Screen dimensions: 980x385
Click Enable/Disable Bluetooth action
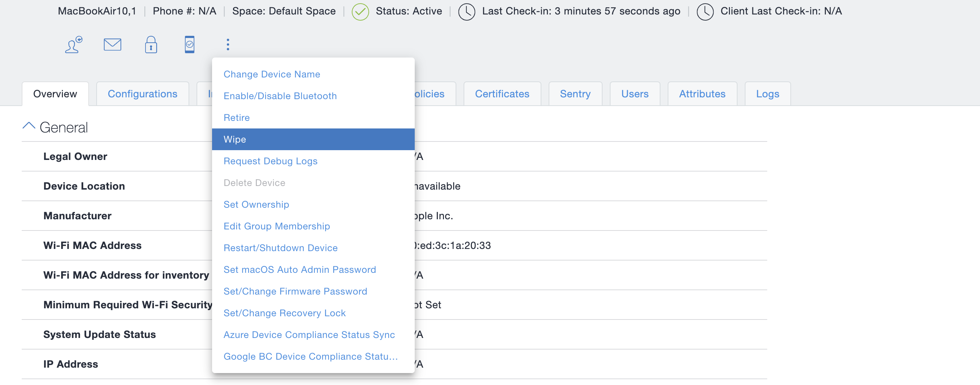280,96
